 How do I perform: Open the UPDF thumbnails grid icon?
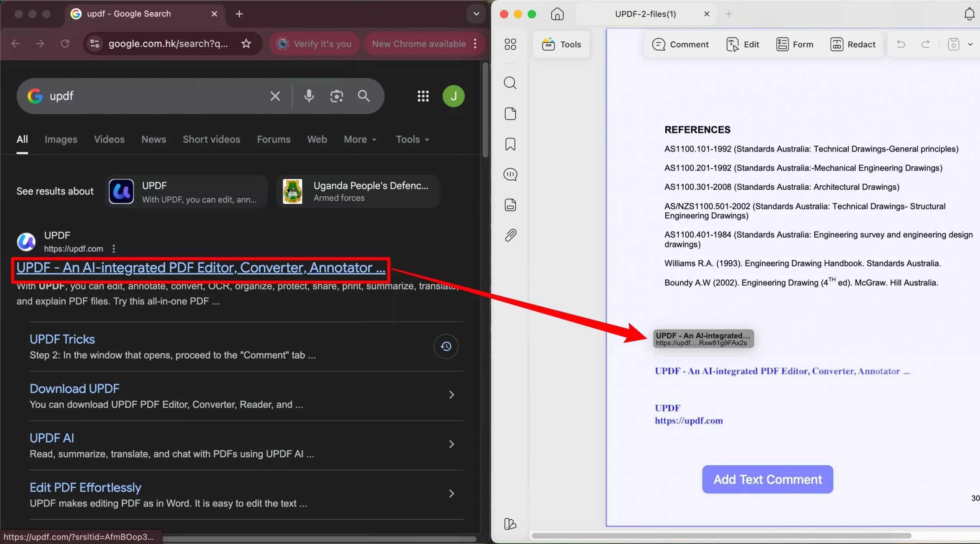click(510, 44)
